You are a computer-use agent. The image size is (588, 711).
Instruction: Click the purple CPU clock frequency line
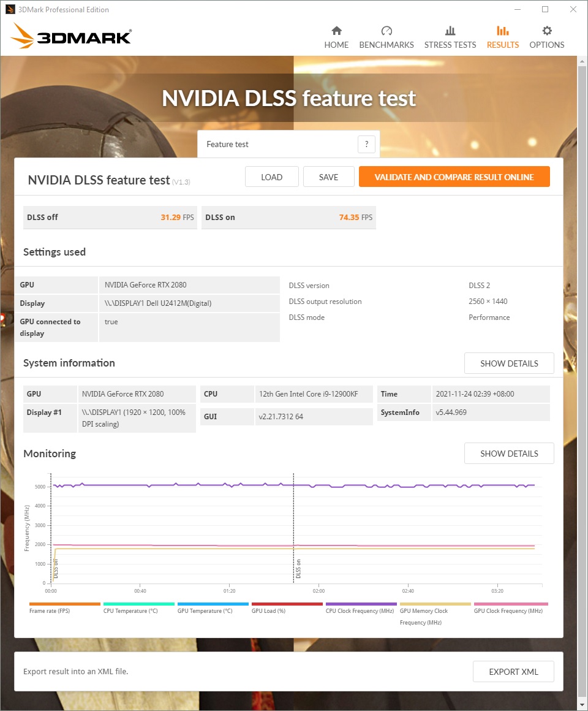pyautogui.click(x=293, y=485)
